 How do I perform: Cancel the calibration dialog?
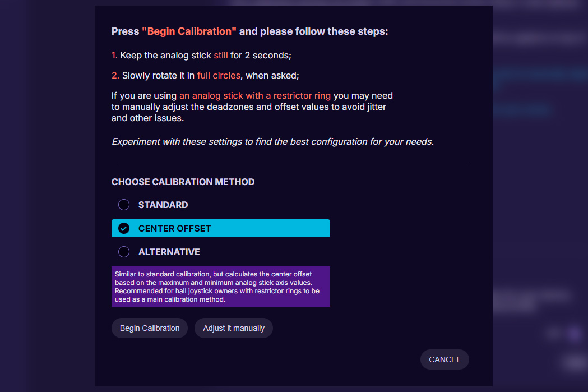tap(445, 359)
